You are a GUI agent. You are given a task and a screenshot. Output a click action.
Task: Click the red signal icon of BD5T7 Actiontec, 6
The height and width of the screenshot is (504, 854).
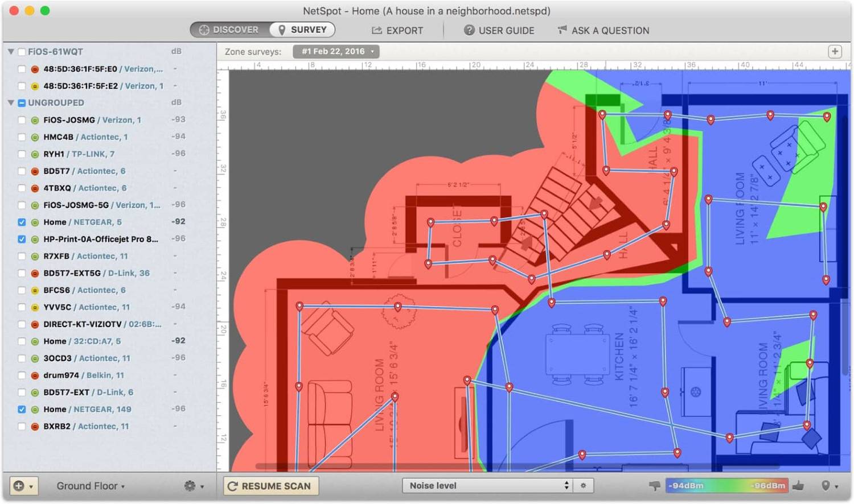[x=35, y=171]
